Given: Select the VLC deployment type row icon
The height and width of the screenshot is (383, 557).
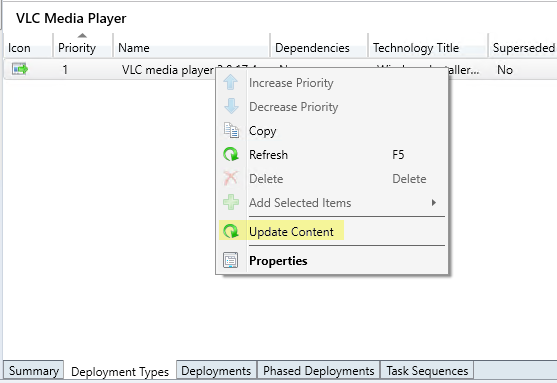Looking at the screenshot, I should pyautogui.click(x=20, y=69).
